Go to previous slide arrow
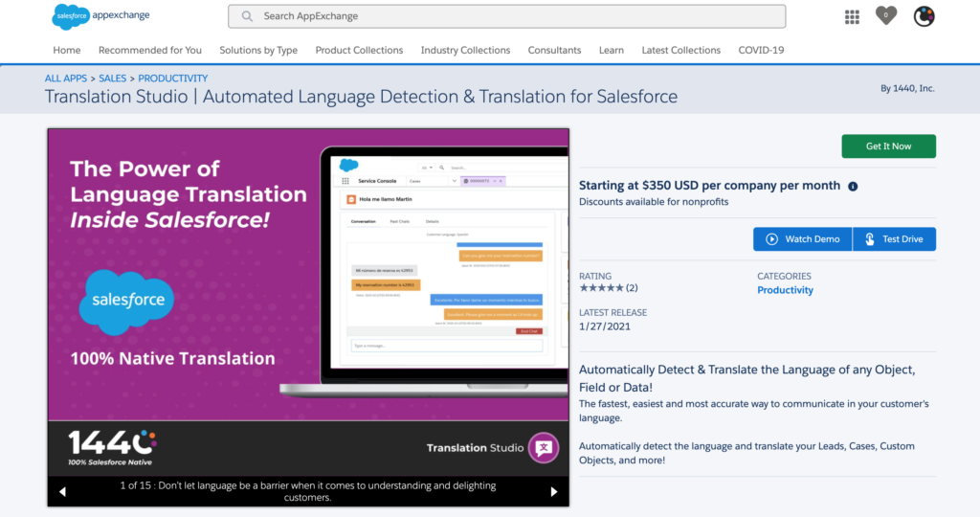Viewport: 980px width, 517px height. tap(62, 492)
